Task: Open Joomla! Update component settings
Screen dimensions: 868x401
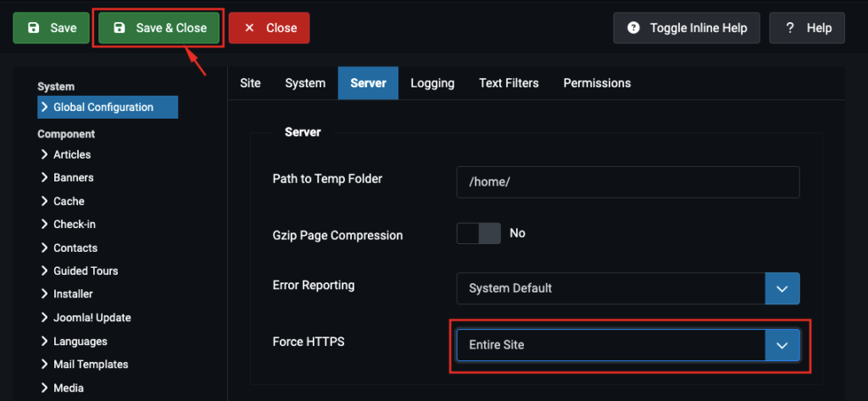Action: coord(92,317)
